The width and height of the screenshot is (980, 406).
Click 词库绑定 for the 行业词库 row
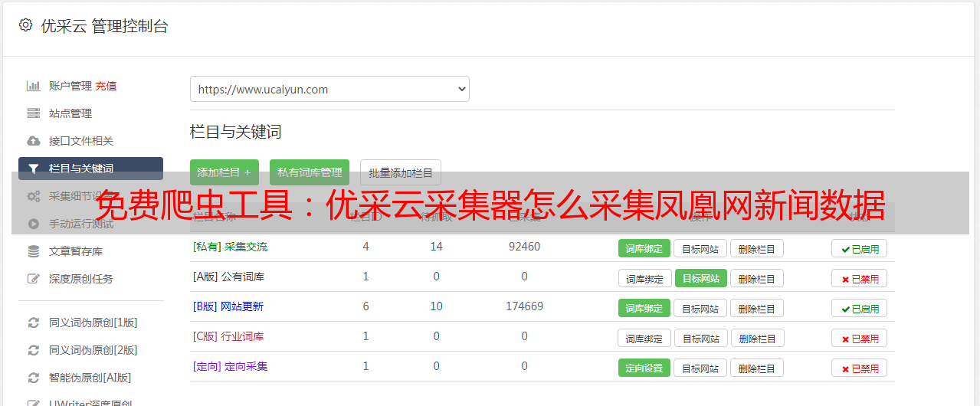tap(645, 338)
